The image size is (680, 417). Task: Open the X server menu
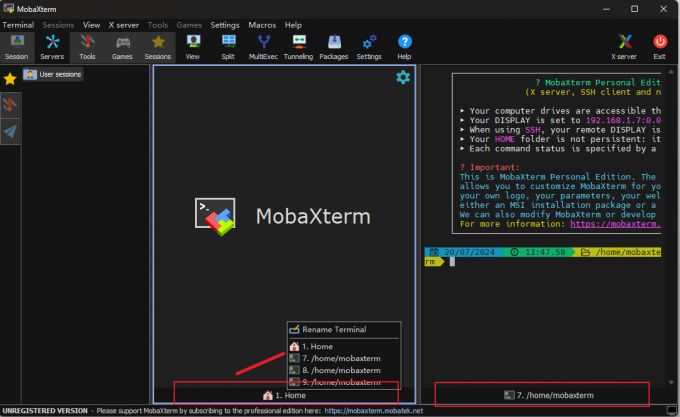[124, 25]
